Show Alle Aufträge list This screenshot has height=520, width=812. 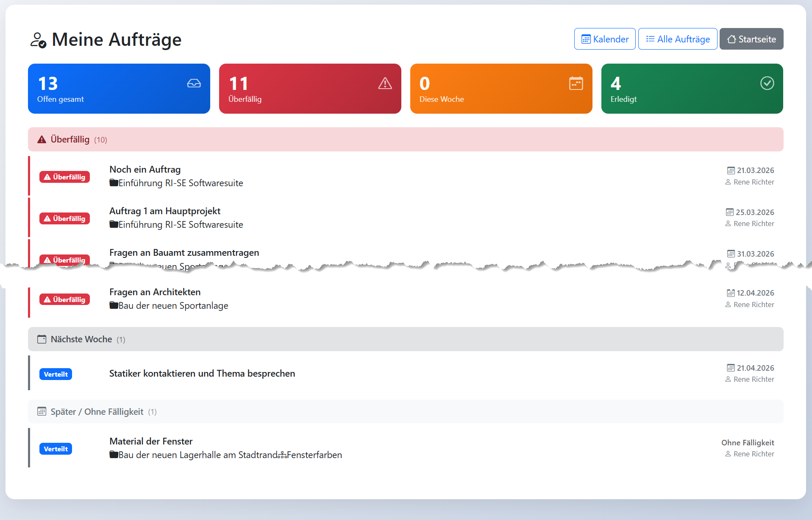coord(677,39)
